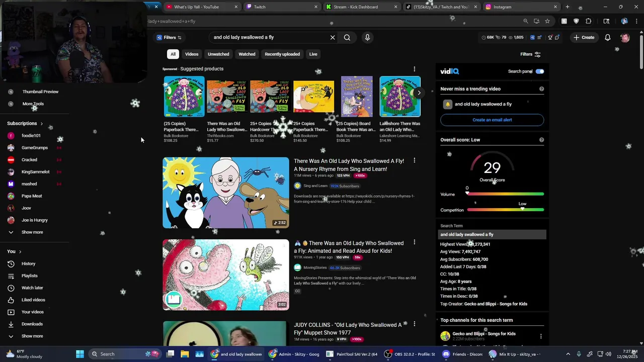Image resolution: width=644 pixels, height=362 pixels.
Task: Open History in sidebar
Action: (28, 263)
